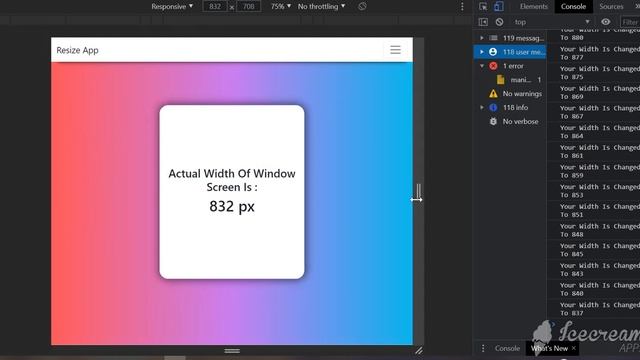The height and width of the screenshot is (360, 640).
Task: Click the live expression eye icon
Action: (x=606, y=22)
